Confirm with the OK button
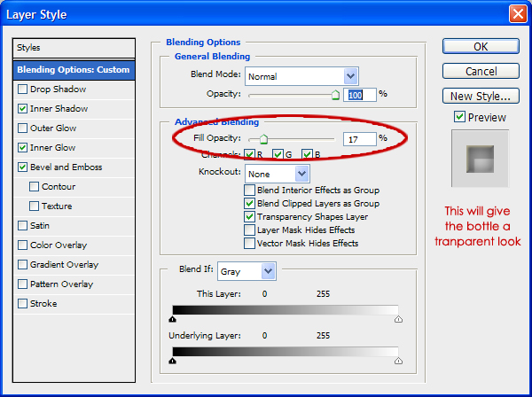The image size is (532, 397). pos(481,46)
